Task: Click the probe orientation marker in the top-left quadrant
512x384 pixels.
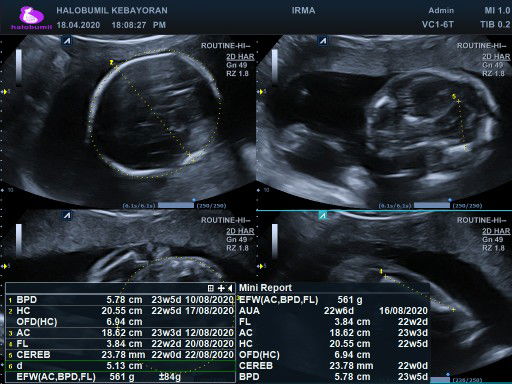Action: pos(67,41)
